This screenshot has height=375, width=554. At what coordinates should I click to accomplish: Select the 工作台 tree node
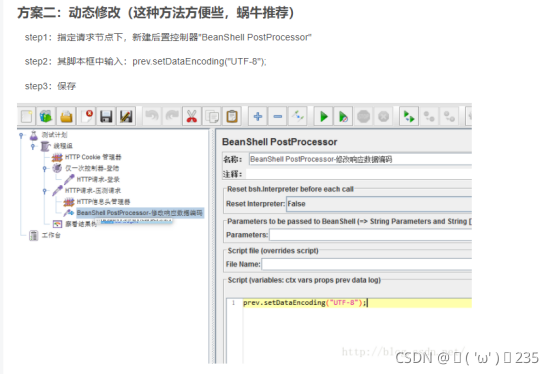click(x=51, y=235)
